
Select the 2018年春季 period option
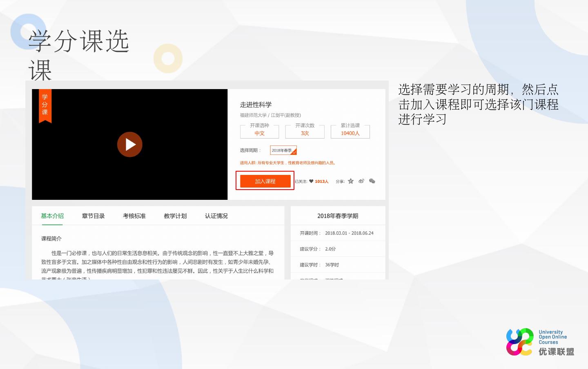point(283,150)
